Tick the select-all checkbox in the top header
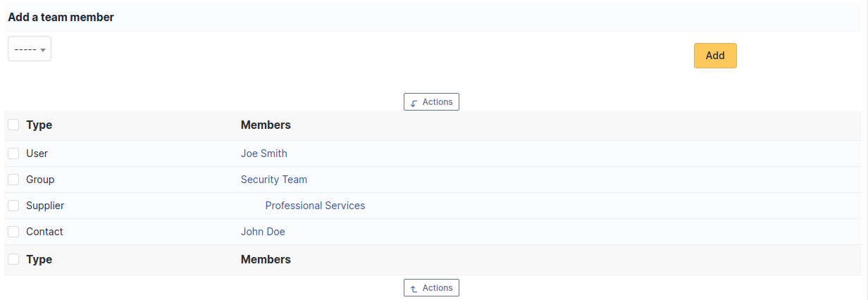868x300 pixels. (x=13, y=125)
